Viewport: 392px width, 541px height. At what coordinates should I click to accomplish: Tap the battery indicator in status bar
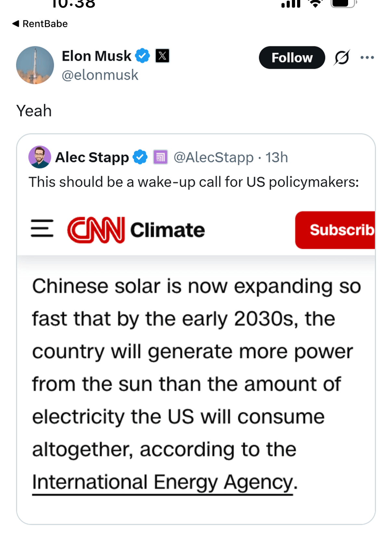pyautogui.click(x=344, y=3)
